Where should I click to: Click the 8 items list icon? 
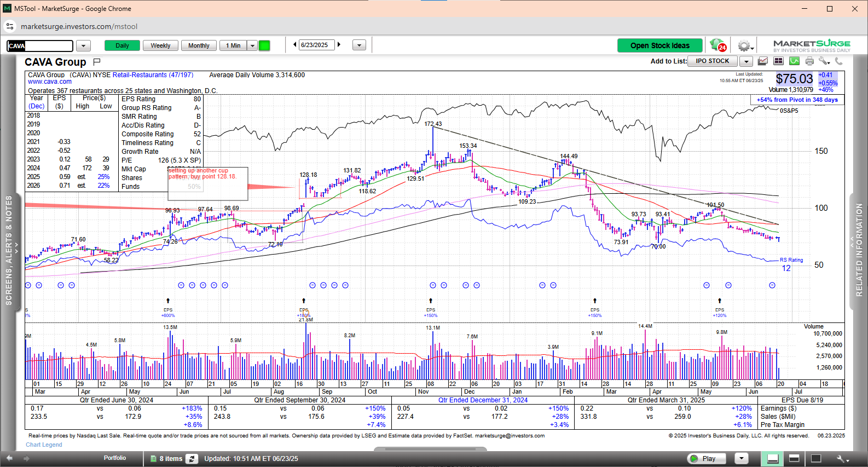[x=154, y=459]
